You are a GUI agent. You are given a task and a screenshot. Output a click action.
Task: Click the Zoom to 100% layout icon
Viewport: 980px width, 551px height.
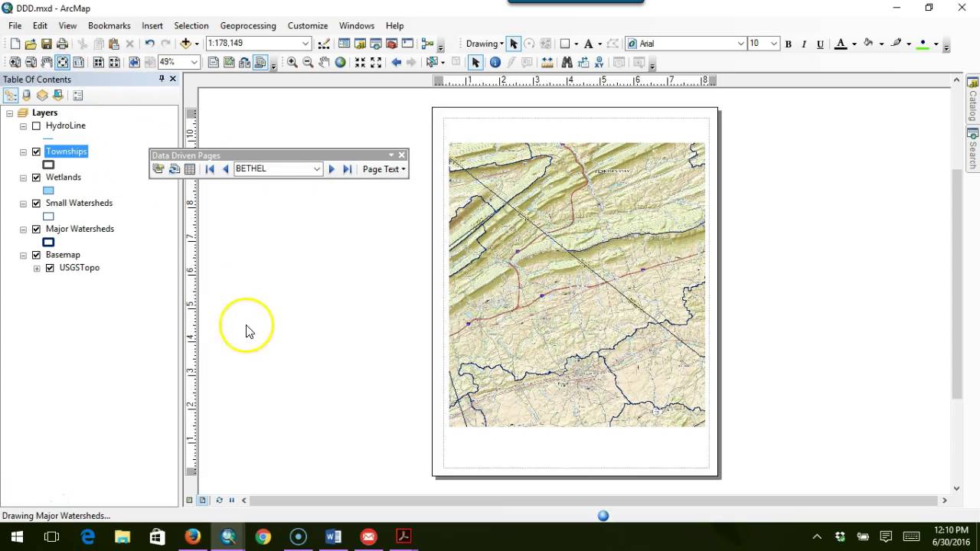coord(79,62)
